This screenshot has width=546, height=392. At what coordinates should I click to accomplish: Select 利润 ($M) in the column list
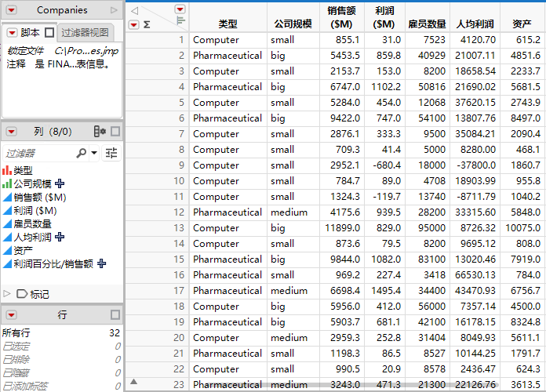(x=35, y=211)
